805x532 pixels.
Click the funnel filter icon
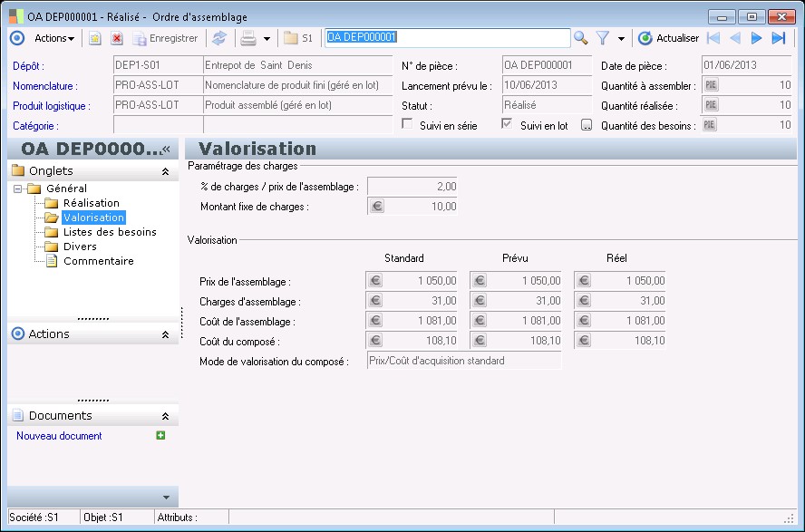click(x=602, y=38)
